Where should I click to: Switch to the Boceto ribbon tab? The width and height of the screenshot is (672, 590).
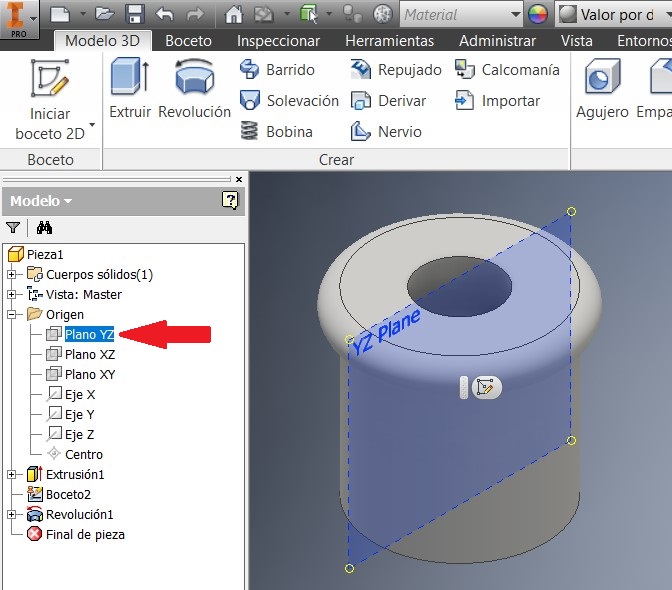coord(189,41)
